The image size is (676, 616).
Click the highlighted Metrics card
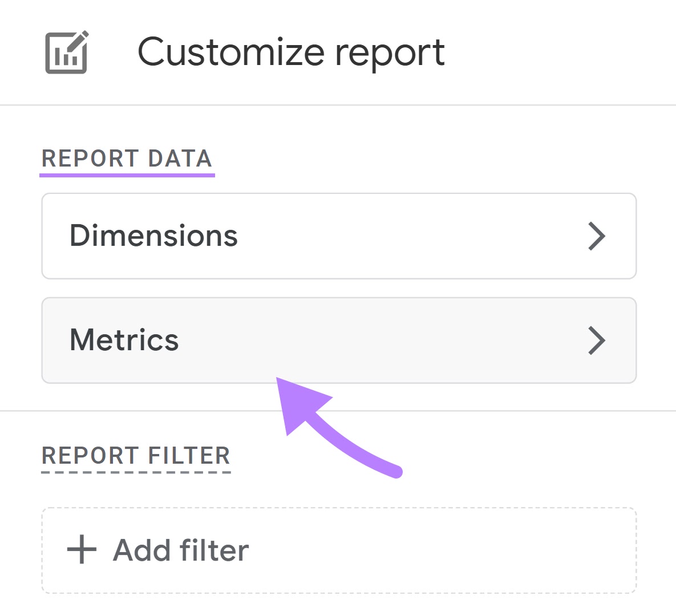click(338, 340)
